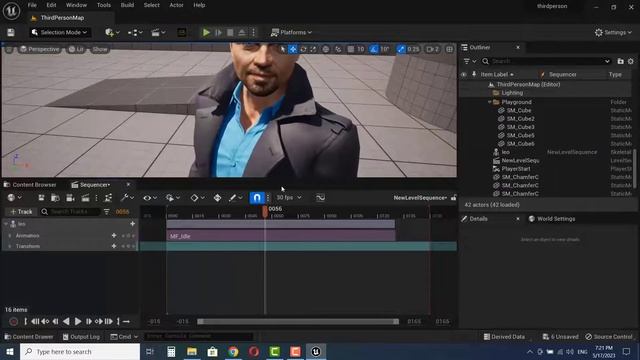
Task: Open the Selection Mode dropdown
Action: click(x=60, y=32)
